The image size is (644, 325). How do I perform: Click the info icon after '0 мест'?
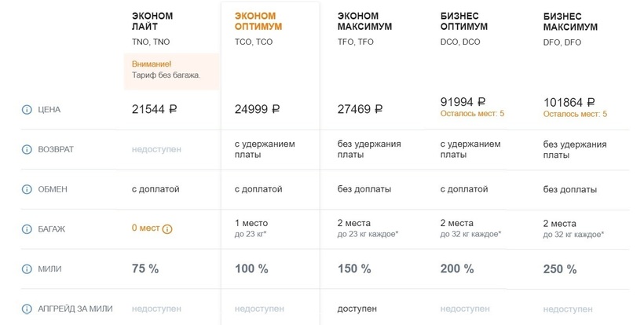(167, 229)
